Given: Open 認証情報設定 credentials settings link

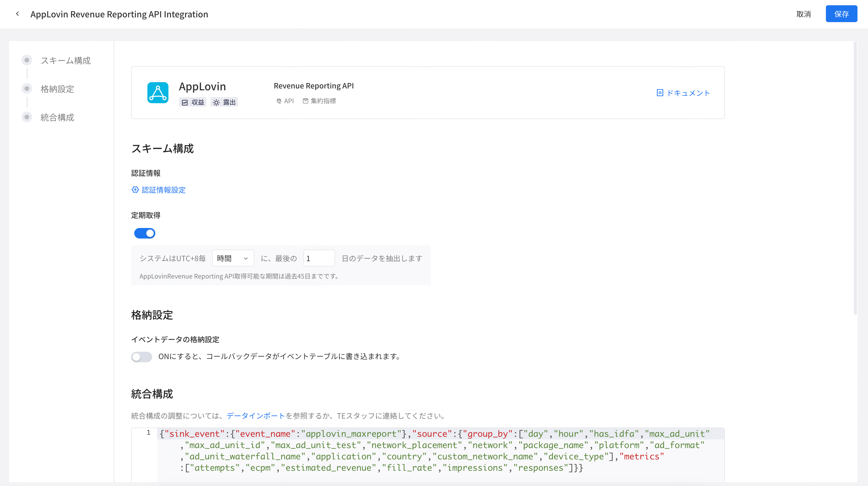Looking at the screenshot, I should 164,190.
